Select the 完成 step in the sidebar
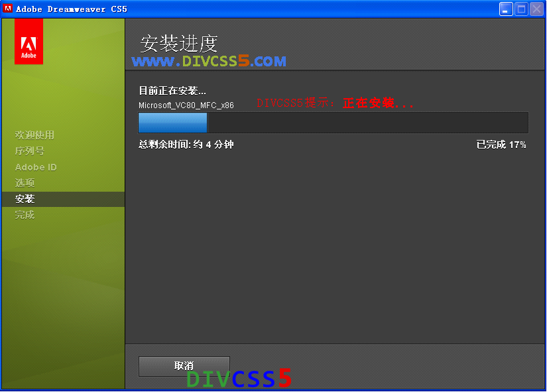The height and width of the screenshot is (392, 547). click(25, 215)
